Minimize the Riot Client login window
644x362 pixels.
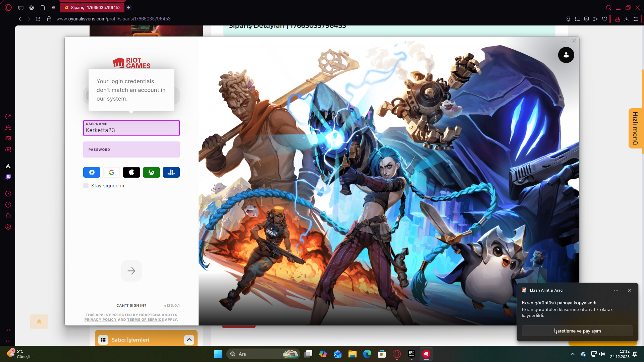coord(563,41)
